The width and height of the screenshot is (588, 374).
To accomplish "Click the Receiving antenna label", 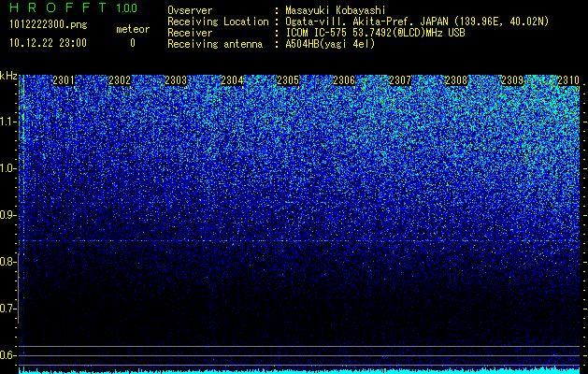I will (x=215, y=44).
